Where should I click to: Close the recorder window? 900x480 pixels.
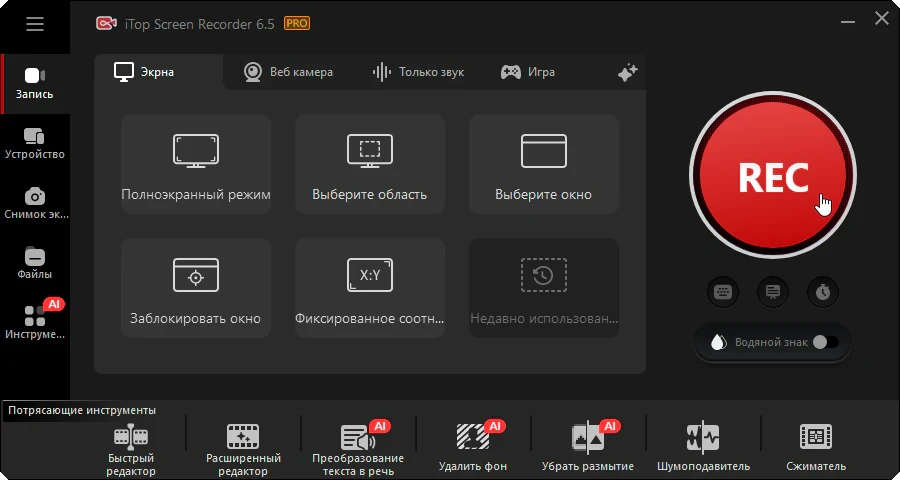(882, 18)
